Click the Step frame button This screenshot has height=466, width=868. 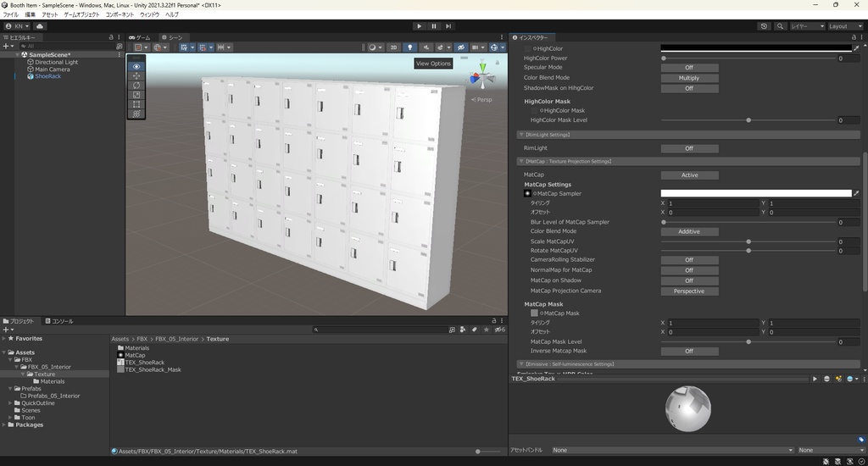(448, 26)
